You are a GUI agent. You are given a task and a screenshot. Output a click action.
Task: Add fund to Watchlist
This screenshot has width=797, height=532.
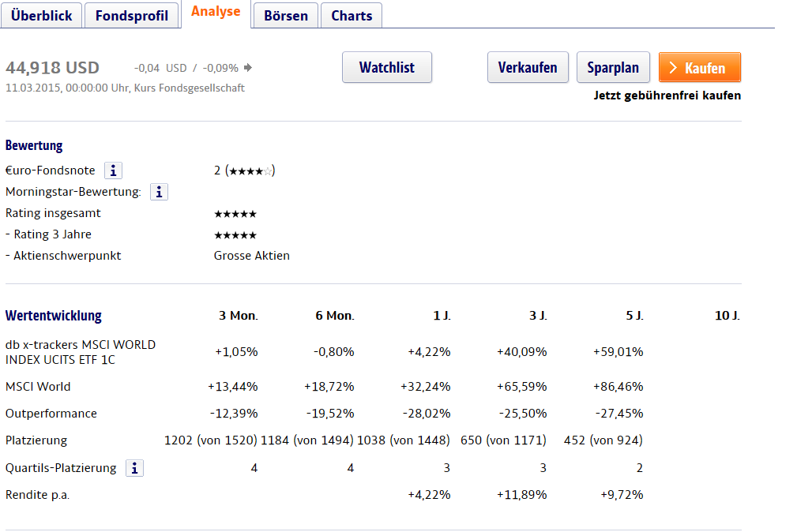pos(387,67)
